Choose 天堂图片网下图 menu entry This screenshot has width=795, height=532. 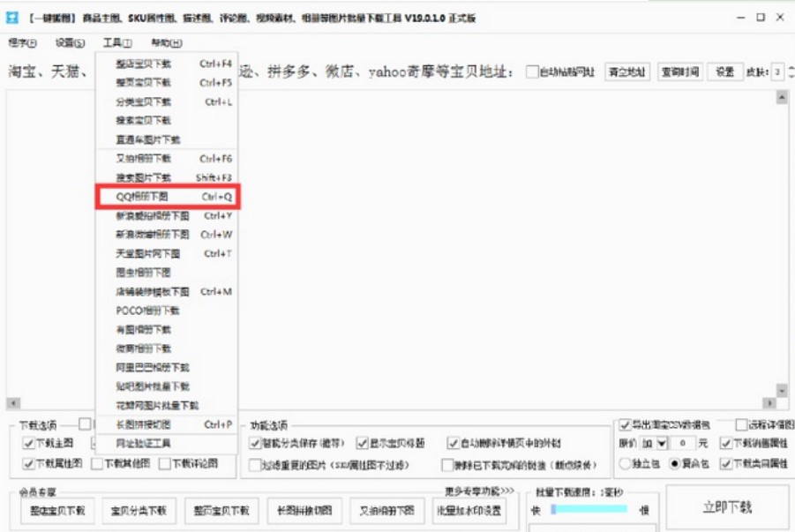[x=167, y=253]
